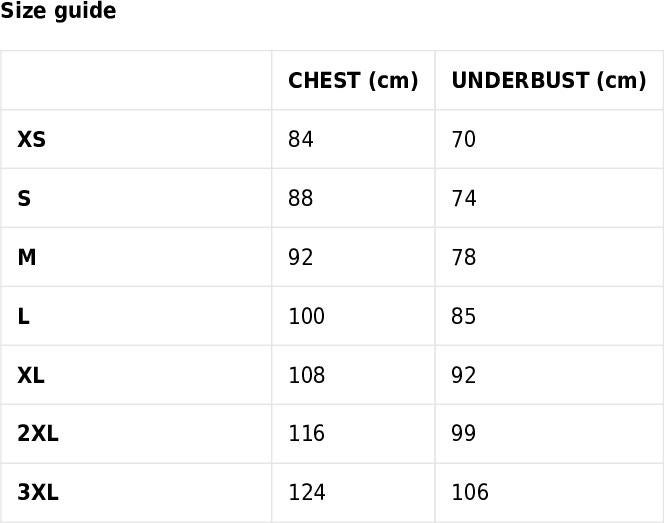664x523 pixels.
Task: Click the L size row label
Action: pyautogui.click(x=24, y=316)
